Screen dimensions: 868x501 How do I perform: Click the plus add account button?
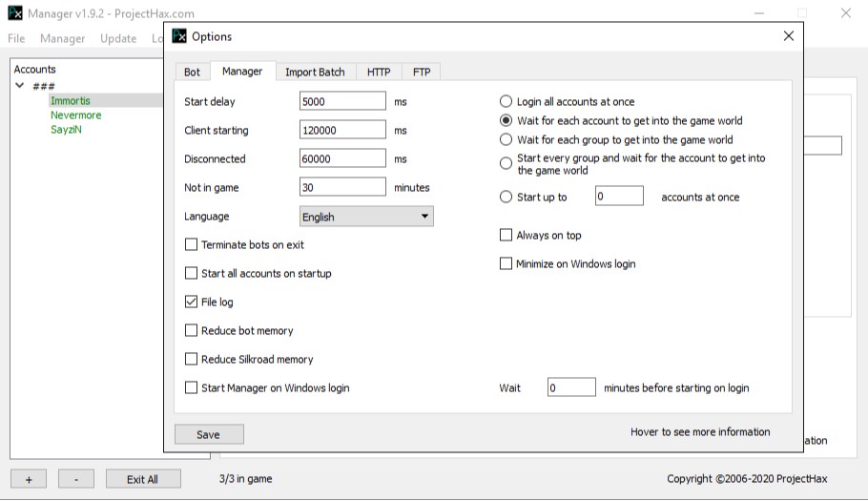tap(29, 479)
